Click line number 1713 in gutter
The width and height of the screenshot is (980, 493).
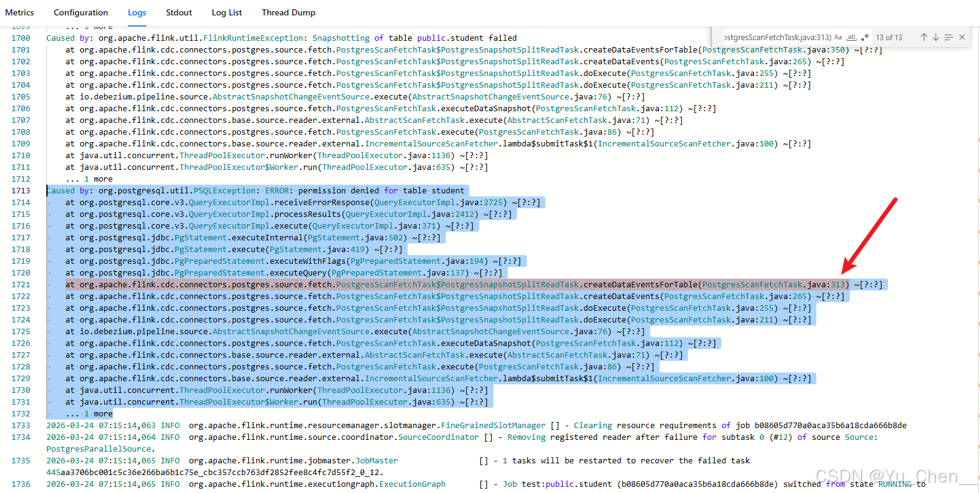tap(21, 191)
